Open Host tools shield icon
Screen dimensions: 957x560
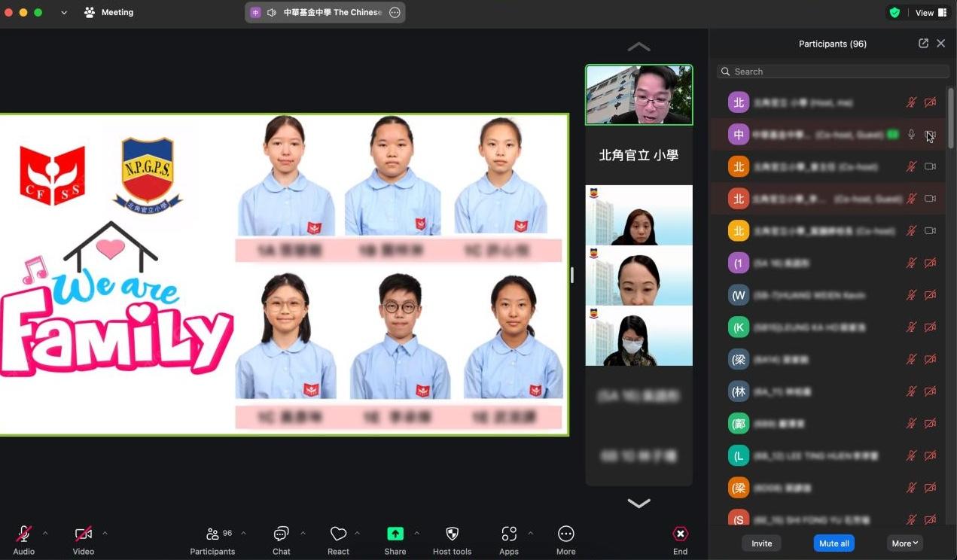coord(452,534)
